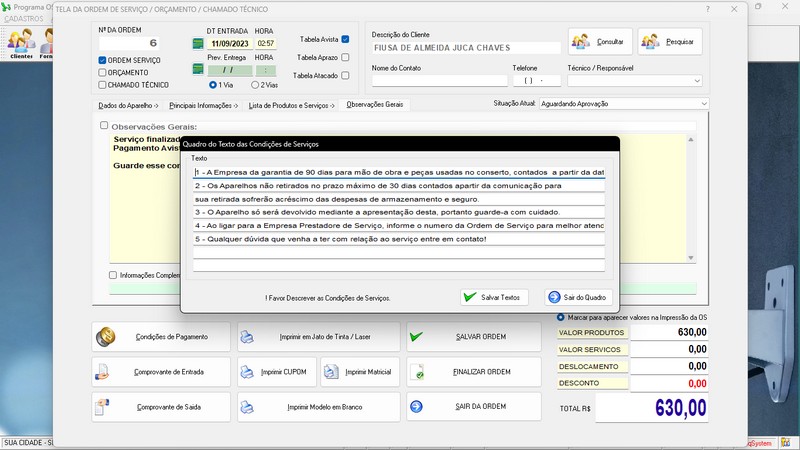Image resolution: width=800 pixels, height=450 pixels.
Task: Click the Consultar button
Action: [600, 41]
